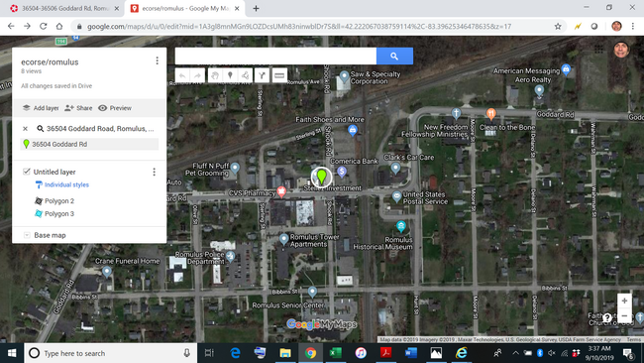Expand the Base map options
644x363 pixels.
27,235
